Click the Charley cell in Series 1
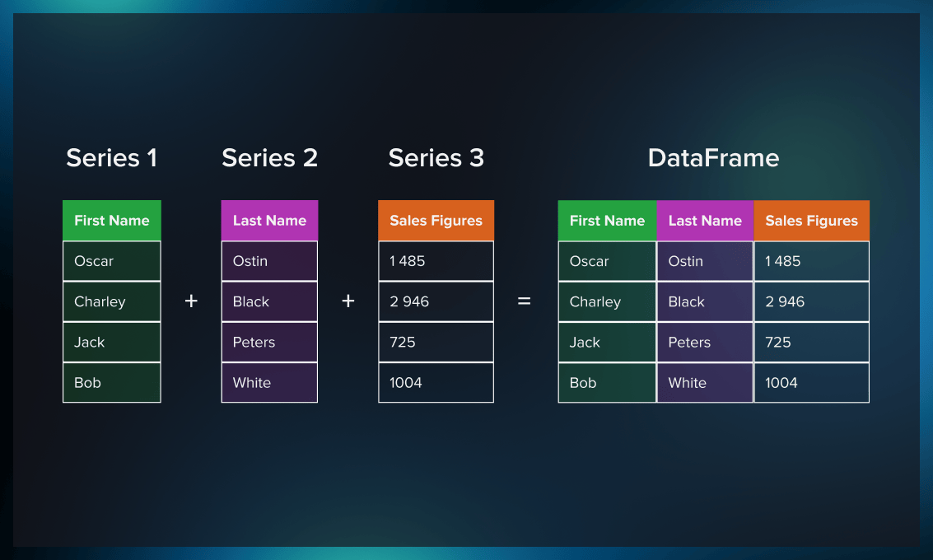The width and height of the screenshot is (933, 560). (112, 301)
